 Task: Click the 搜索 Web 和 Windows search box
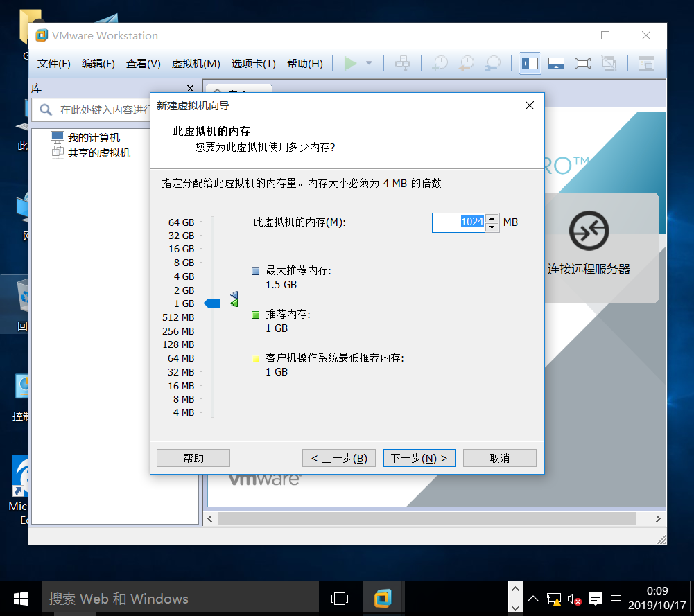point(180,599)
